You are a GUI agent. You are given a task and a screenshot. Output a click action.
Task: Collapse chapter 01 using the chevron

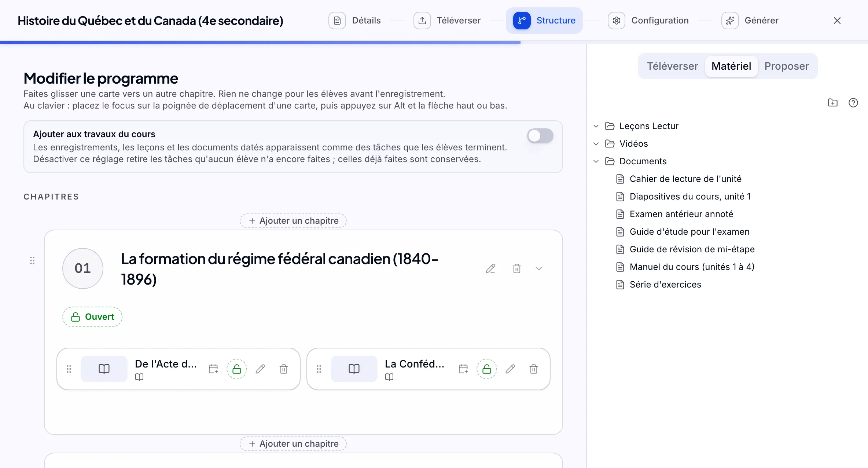pos(539,268)
